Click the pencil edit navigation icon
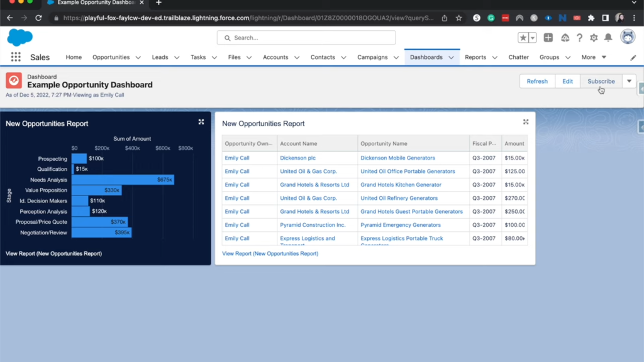 click(633, 57)
